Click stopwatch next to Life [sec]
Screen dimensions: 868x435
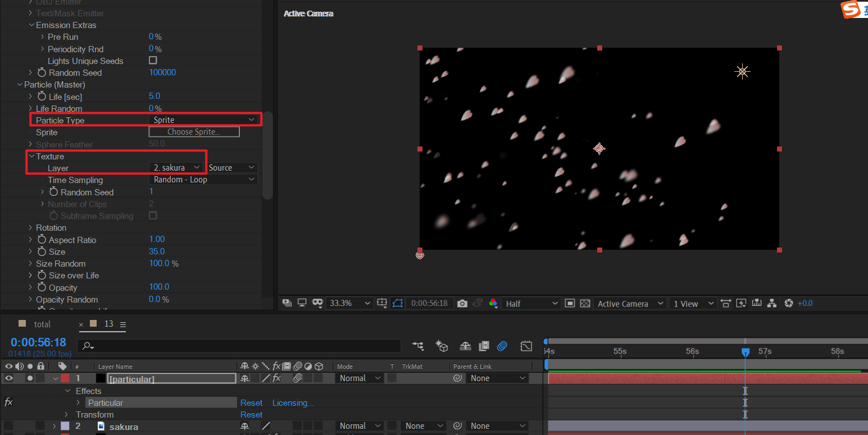click(x=42, y=97)
